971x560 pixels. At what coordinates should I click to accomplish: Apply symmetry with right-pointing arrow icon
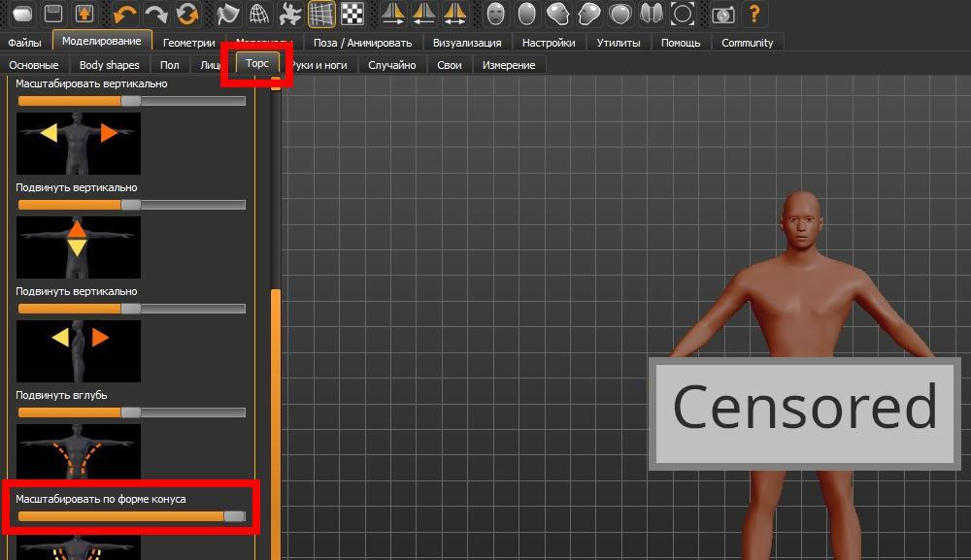click(x=392, y=14)
